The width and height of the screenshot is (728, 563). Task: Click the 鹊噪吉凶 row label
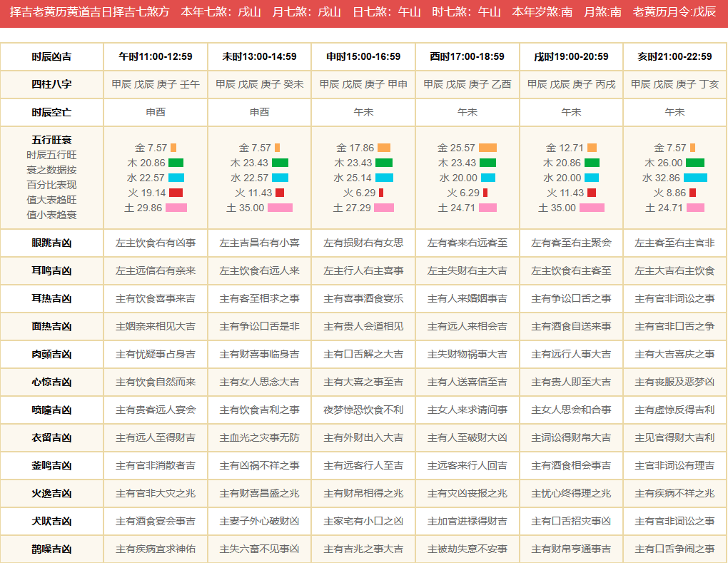point(51,549)
